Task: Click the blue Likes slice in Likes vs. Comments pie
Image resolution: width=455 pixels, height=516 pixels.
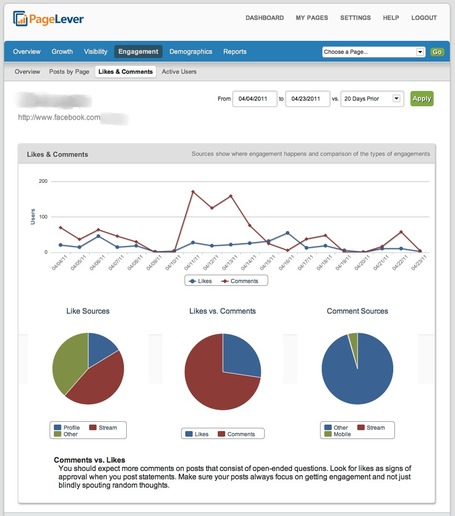Action: pyautogui.click(x=240, y=355)
